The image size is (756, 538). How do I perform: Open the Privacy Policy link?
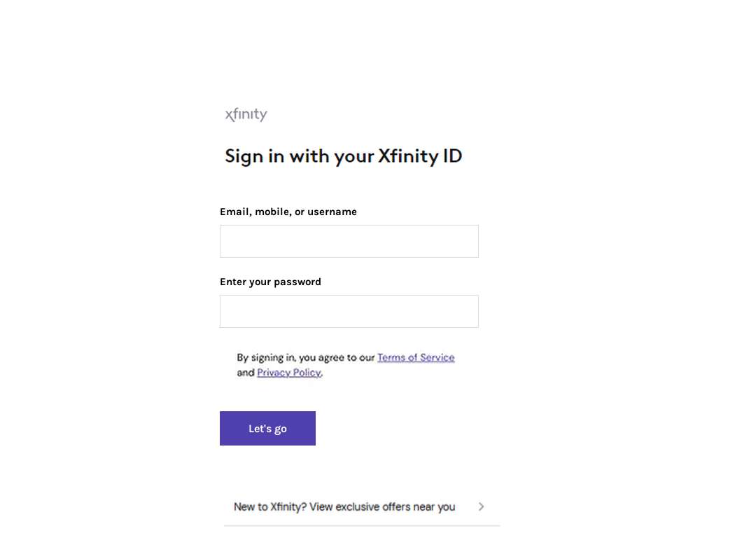[289, 373]
